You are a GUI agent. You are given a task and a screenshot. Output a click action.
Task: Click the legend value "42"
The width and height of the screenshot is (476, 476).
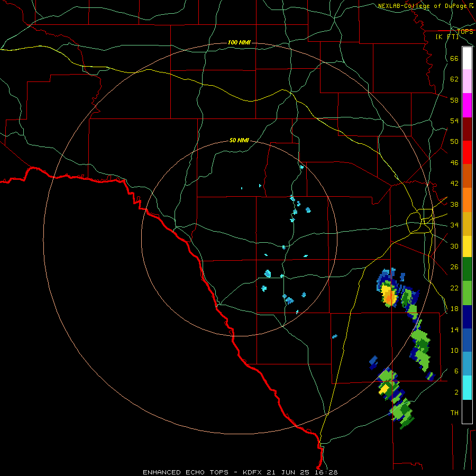pyautogui.click(x=454, y=184)
